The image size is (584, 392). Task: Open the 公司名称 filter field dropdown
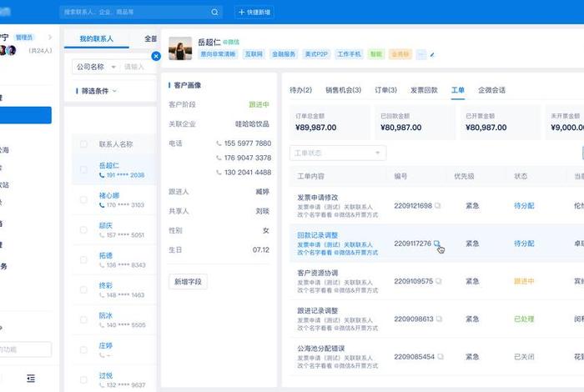(96, 67)
